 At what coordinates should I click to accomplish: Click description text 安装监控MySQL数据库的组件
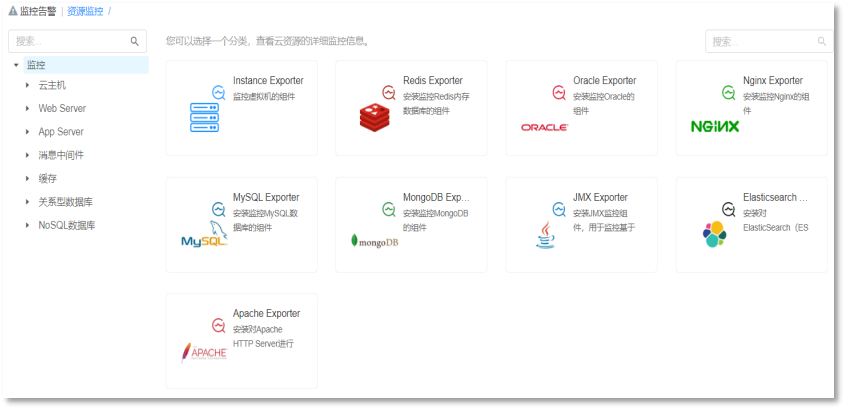[265, 220]
